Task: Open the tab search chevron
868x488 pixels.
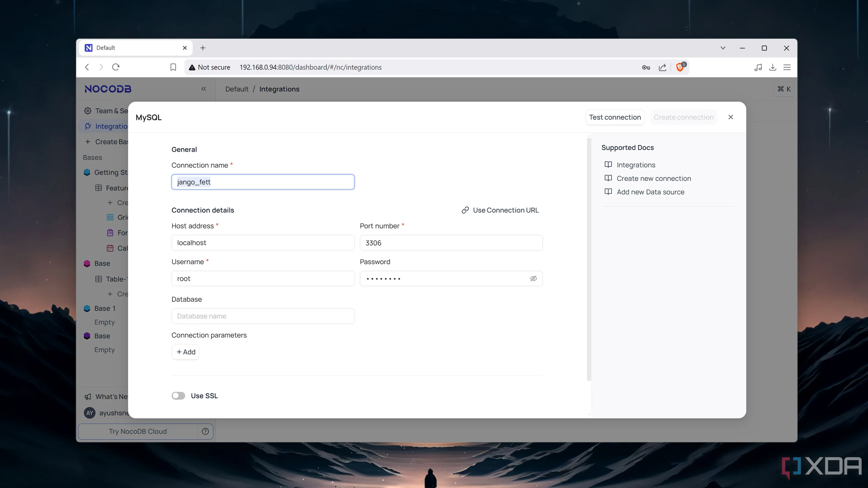Action: tap(723, 48)
